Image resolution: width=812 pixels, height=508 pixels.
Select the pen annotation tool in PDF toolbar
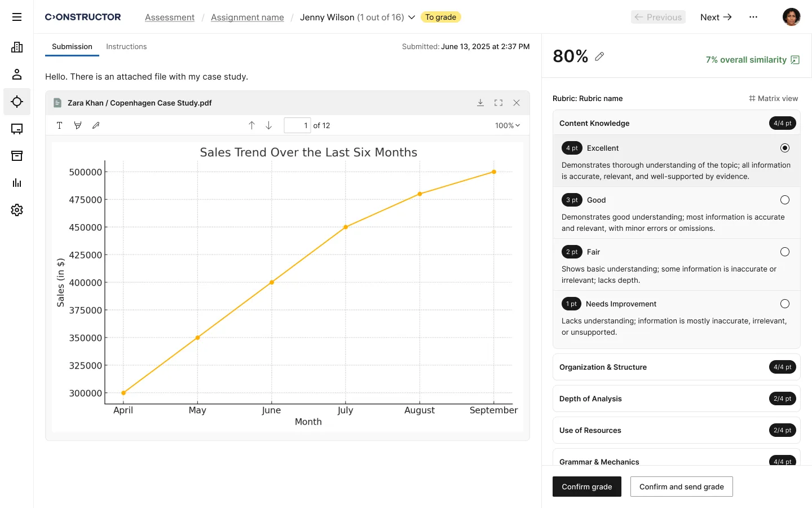96,125
